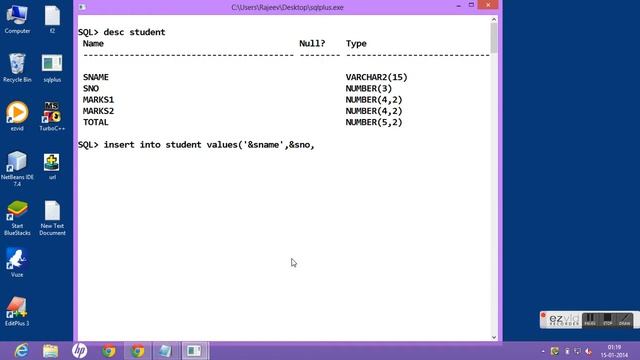Select the Start BlueStacks shortcut

17,218
